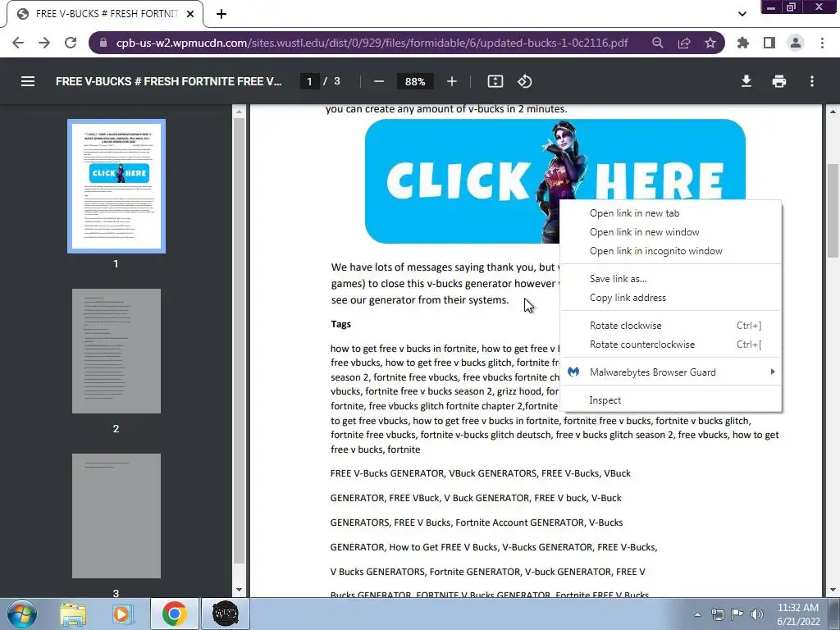Open the tab search dropdown chevron

[742, 14]
